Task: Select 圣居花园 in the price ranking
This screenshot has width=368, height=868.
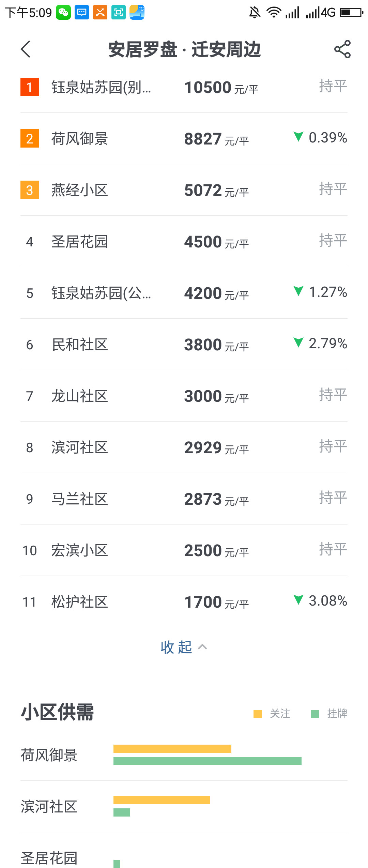Action: coord(80,242)
